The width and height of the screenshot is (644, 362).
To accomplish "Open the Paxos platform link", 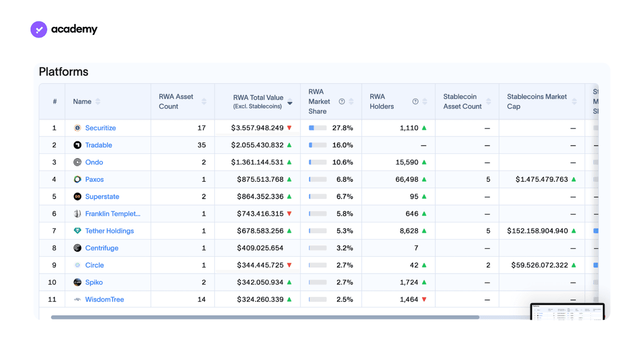I will pyautogui.click(x=94, y=179).
